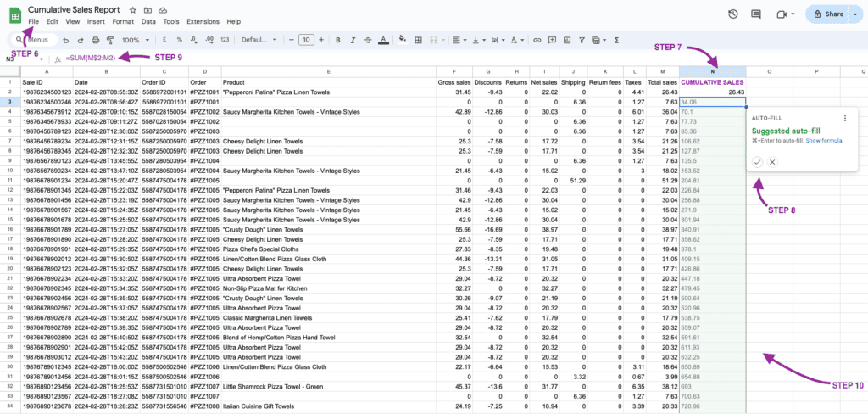Decrease font size with the minus button
868x414 pixels.
[x=291, y=40]
